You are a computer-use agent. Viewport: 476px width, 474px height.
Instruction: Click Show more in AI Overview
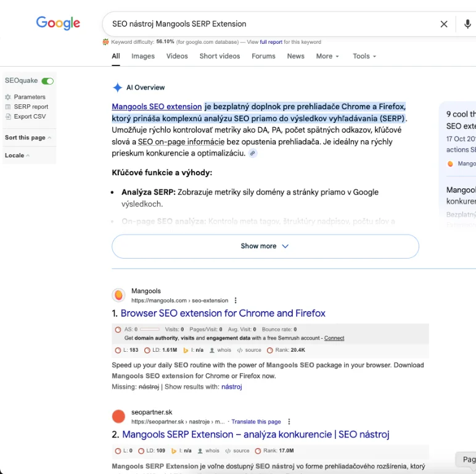click(265, 246)
